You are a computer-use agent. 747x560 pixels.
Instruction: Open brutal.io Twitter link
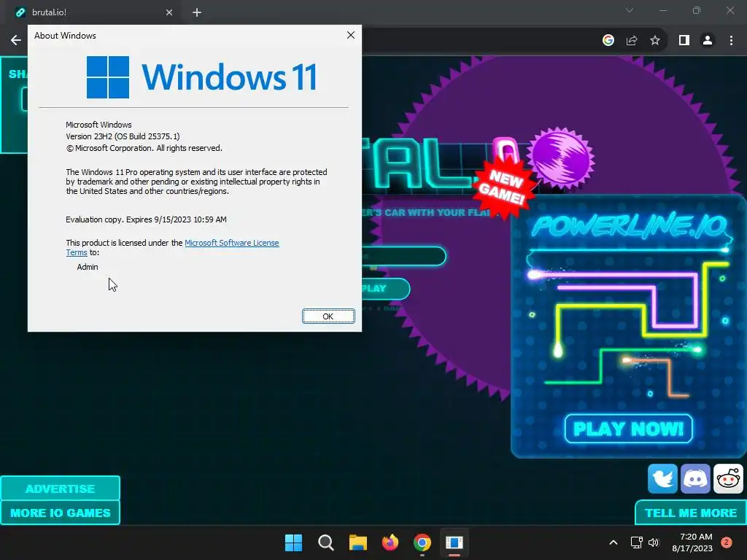[x=662, y=478]
